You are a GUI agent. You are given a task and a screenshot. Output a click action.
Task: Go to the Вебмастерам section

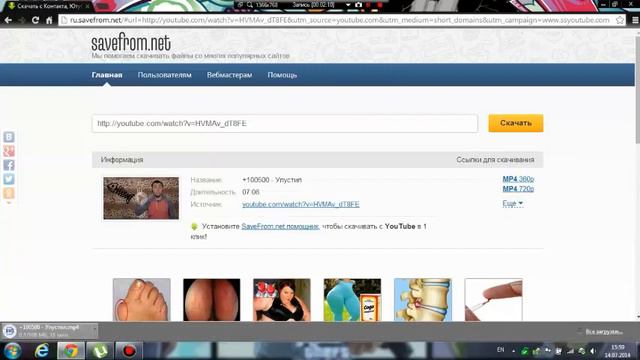[229, 75]
